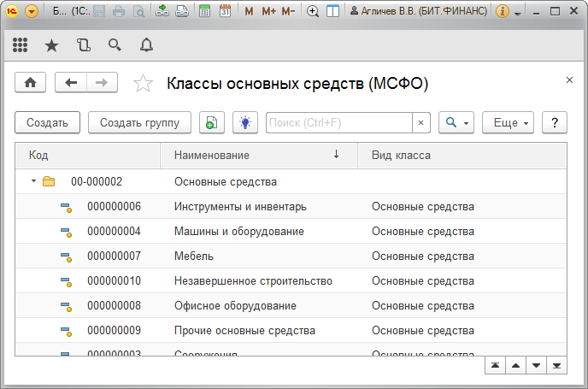The width and height of the screenshot is (588, 389).
Task: Click the print icon in title bar
Action: [x=119, y=11]
